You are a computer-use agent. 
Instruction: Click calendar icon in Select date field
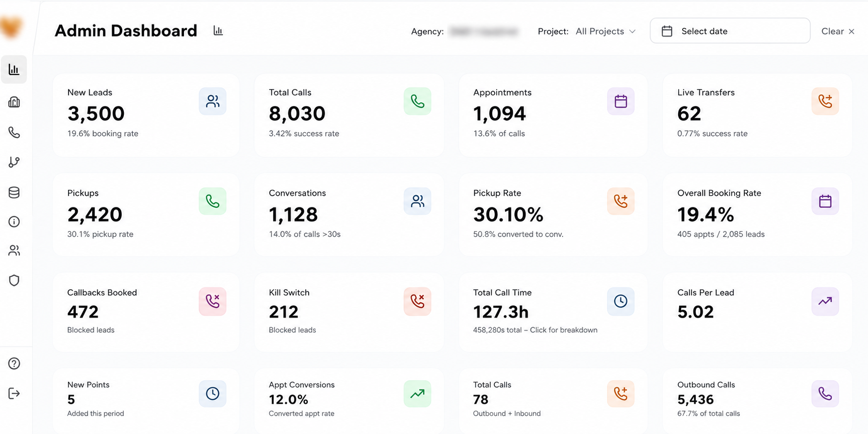point(667,31)
